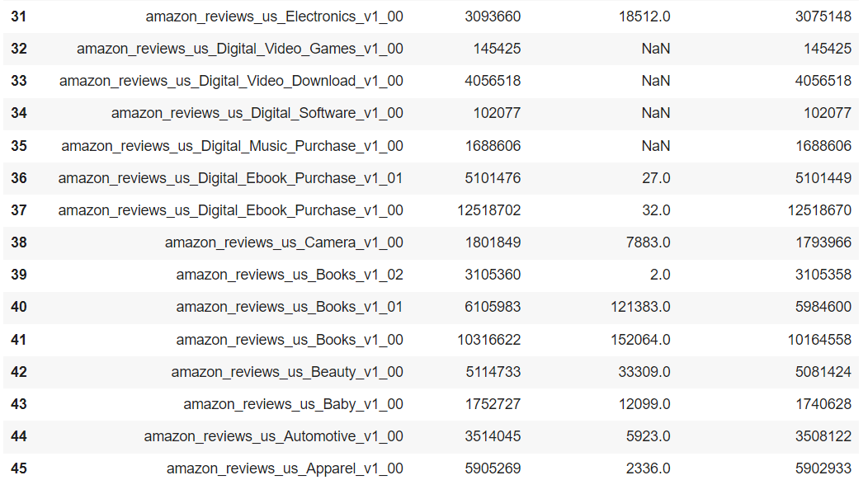Select row index 31
The image size is (868, 480).
[19, 16]
